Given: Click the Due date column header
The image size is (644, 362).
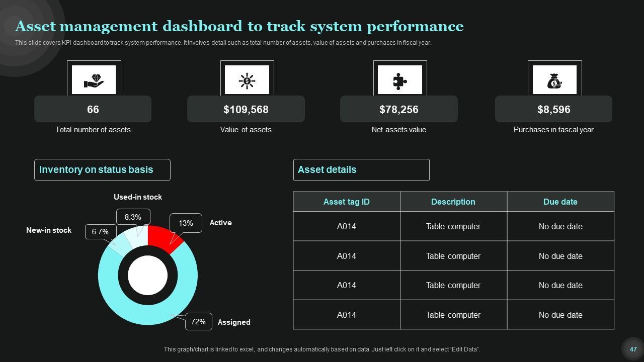Looking at the screenshot, I should click(560, 202).
